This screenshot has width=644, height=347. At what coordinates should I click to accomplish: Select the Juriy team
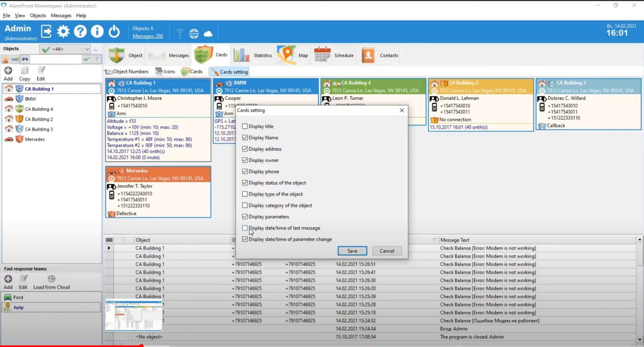[x=51, y=307]
